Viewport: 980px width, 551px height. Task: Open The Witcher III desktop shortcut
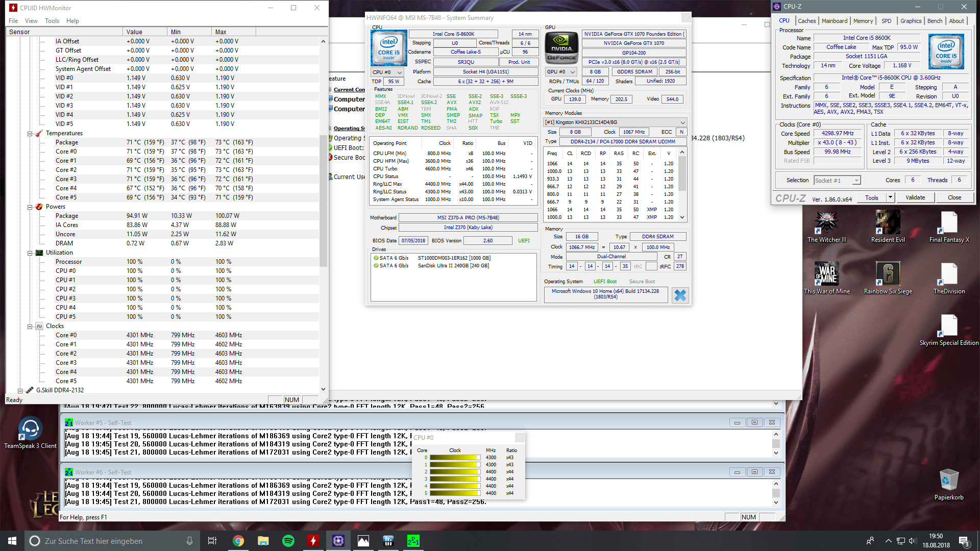tap(826, 227)
